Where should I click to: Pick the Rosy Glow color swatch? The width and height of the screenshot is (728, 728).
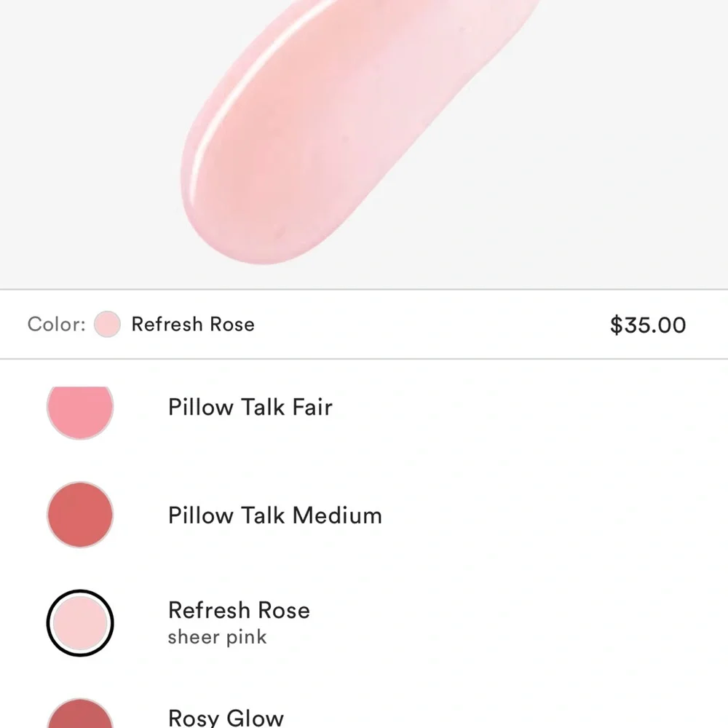(x=80, y=713)
